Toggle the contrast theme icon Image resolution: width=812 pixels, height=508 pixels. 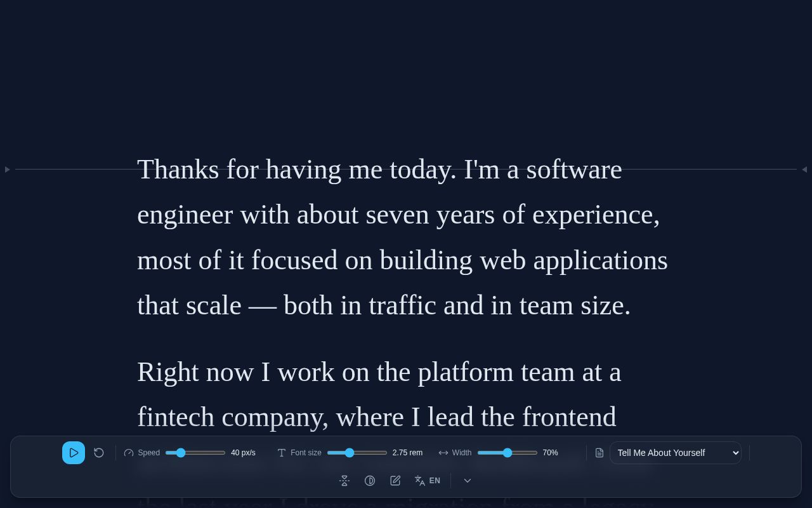click(x=370, y=481)
